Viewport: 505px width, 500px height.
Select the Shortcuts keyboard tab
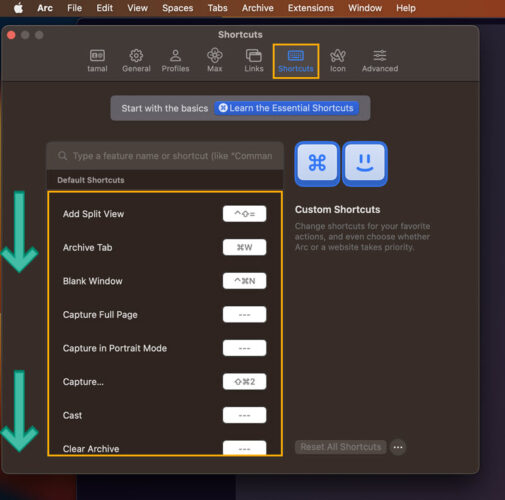tap(296, 61)
